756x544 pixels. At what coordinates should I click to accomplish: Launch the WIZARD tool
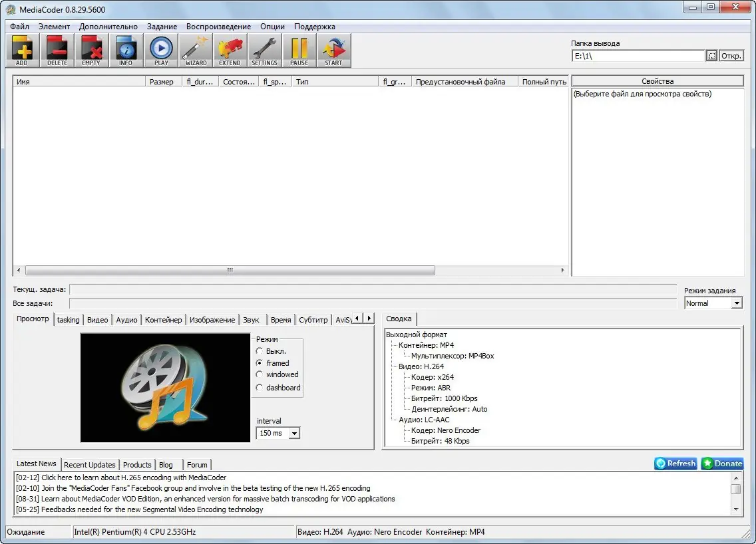pyautogui.click(x=196, y=50)
